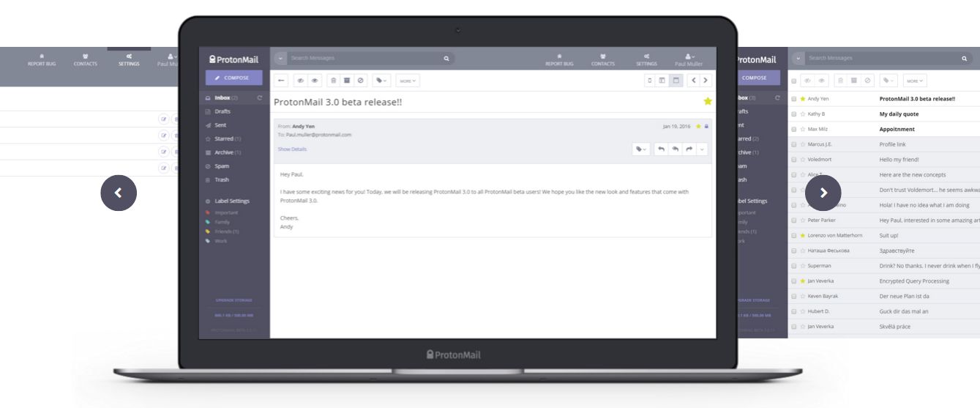
Task: Go to the next message with the right chevron
Action: 706,81
